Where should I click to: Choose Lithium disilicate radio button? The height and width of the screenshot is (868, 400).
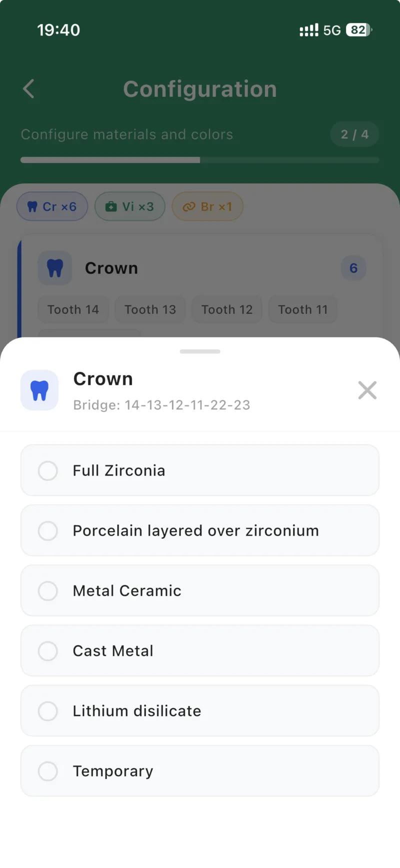pyautogui.click(x=48, y=711)
